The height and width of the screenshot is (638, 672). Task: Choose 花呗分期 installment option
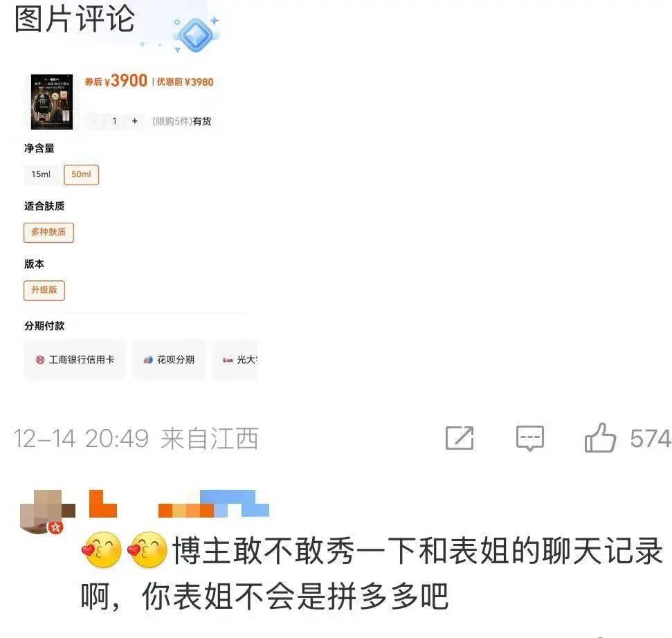pos(170,360)
